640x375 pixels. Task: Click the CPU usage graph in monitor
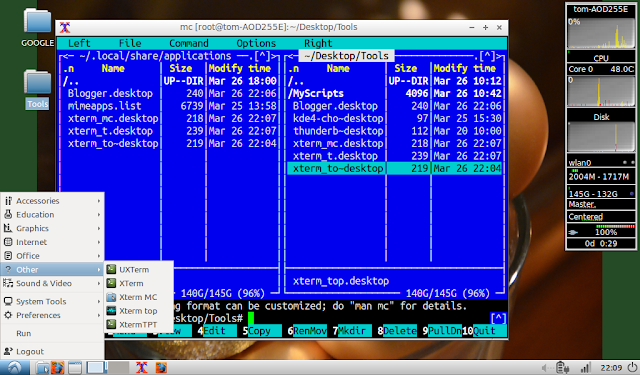pos(601,34)
